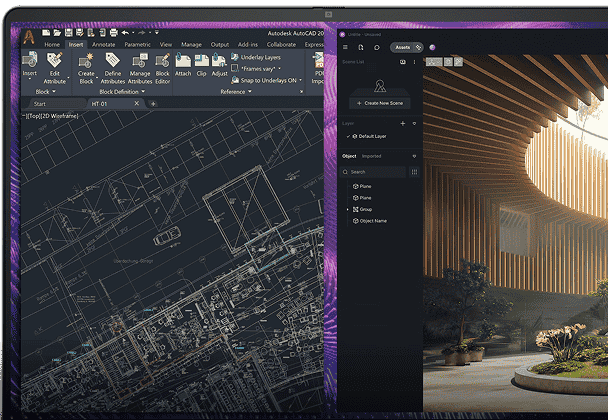This screenshot has height=420, width=608.
Task: Close the HT-01 drawing tab
Action: (x=136, y=103)
